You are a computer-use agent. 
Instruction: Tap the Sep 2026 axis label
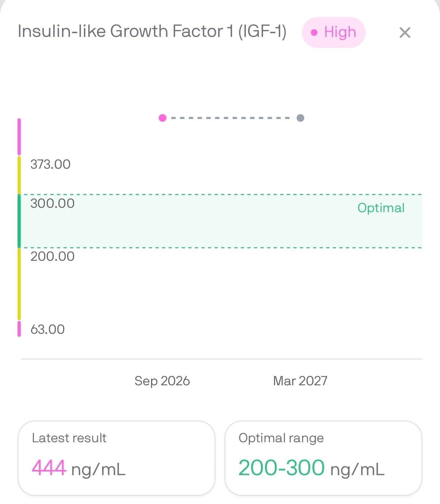pyautogui.click(x=162, y=381)
